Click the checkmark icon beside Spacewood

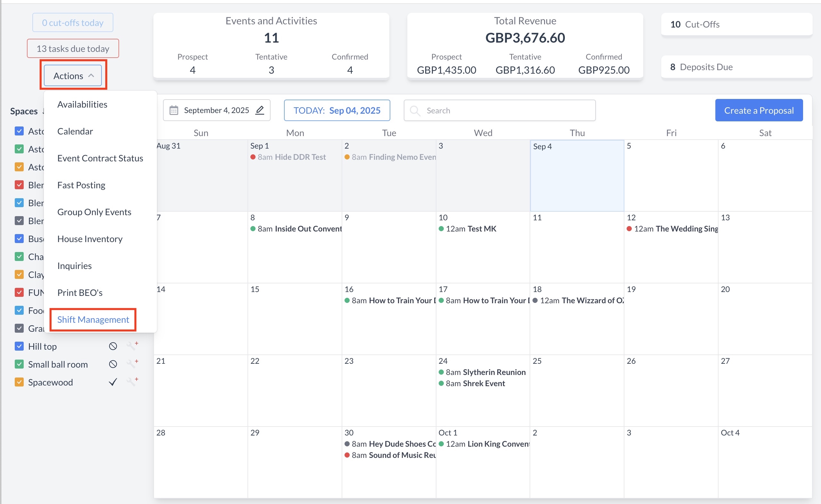click(113, 382)
